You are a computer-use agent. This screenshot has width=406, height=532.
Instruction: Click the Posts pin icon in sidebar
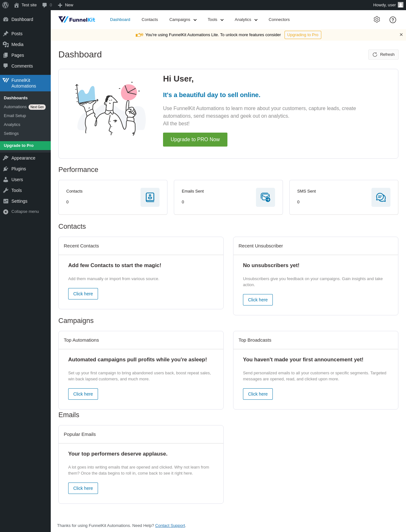click(6, 34)
